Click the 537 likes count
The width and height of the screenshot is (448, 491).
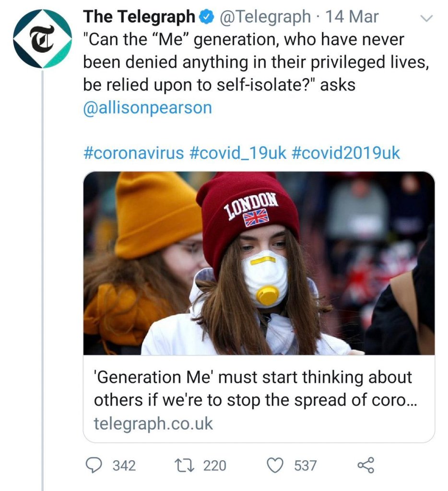(305, 465)
